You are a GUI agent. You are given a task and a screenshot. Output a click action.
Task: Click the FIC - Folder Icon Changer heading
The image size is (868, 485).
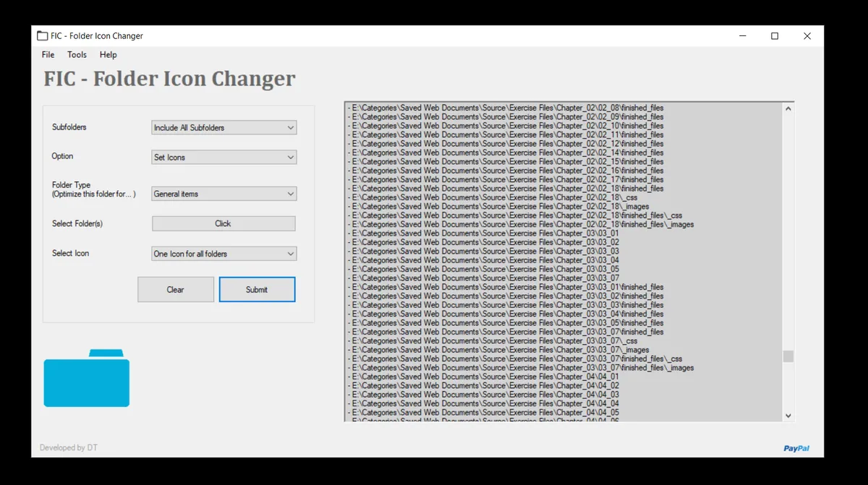[169, 79]
